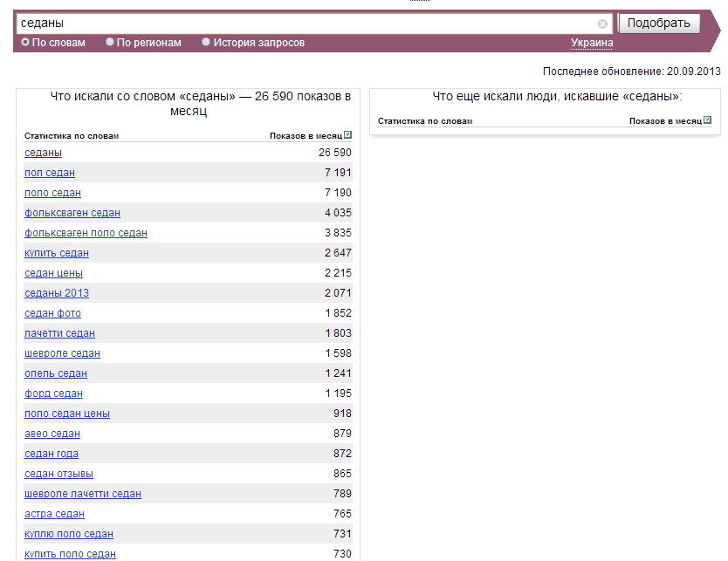Open the 'купить поло седан' link
This screenshot has height=561, width=728.
pos(70,554)
